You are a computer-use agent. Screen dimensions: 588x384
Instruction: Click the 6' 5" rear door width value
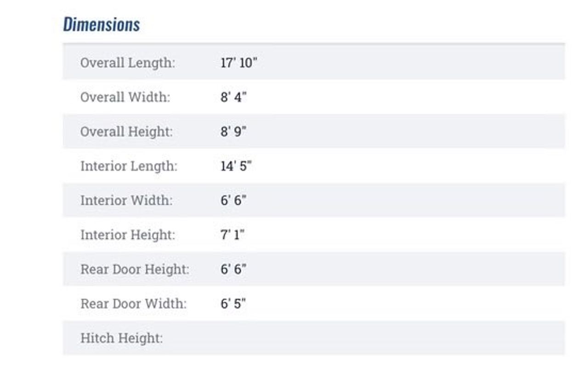click(233, 304)
